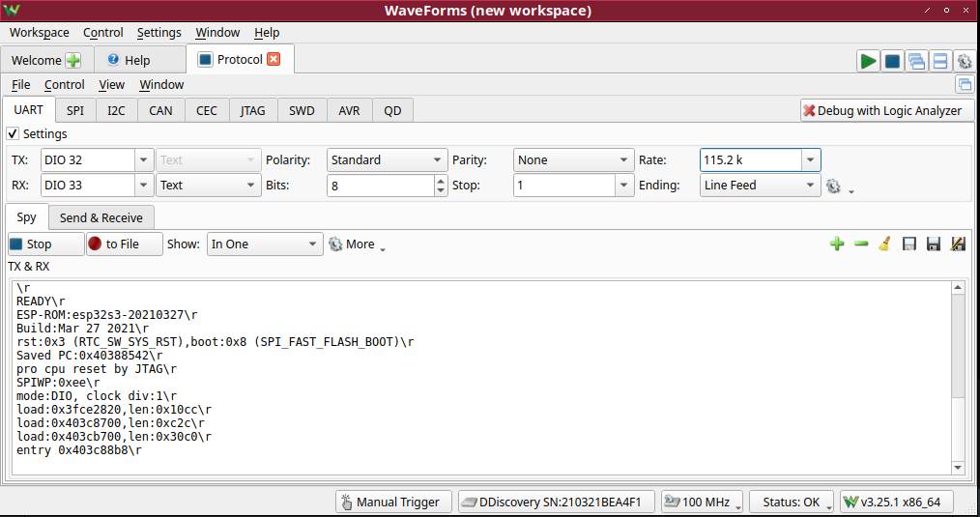Open the gear options icon at top right
This screenshot has height=517, width=980.
[x=965, y=61]
